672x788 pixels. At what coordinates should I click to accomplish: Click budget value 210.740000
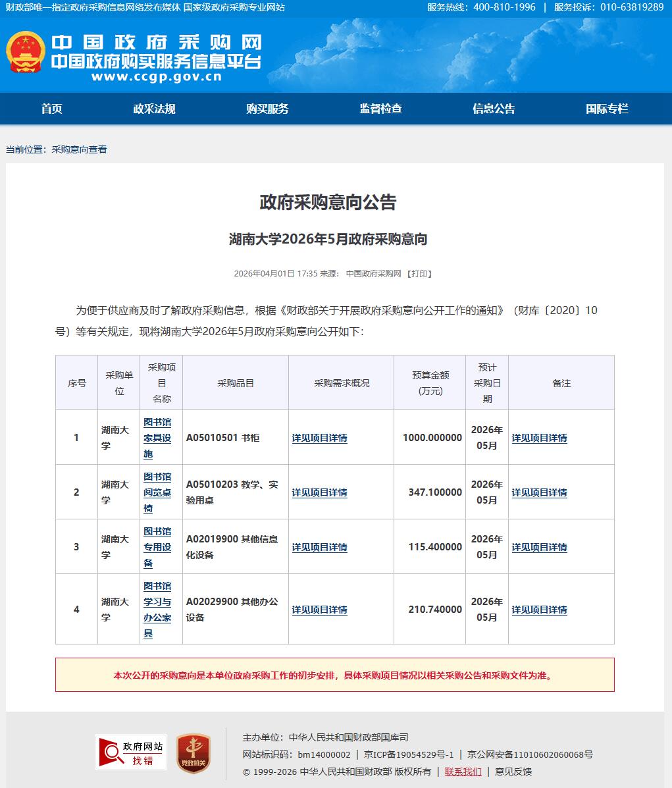(435, 610)
